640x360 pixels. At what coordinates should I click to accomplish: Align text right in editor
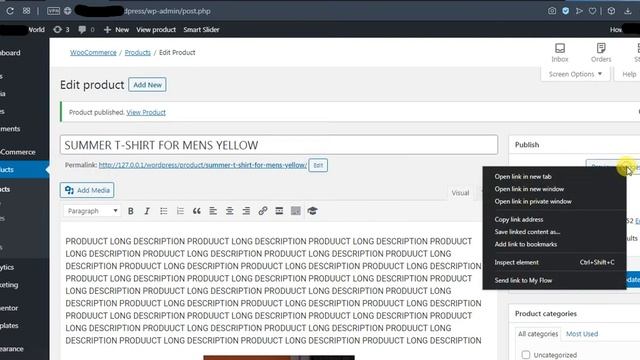click(246, 211)
